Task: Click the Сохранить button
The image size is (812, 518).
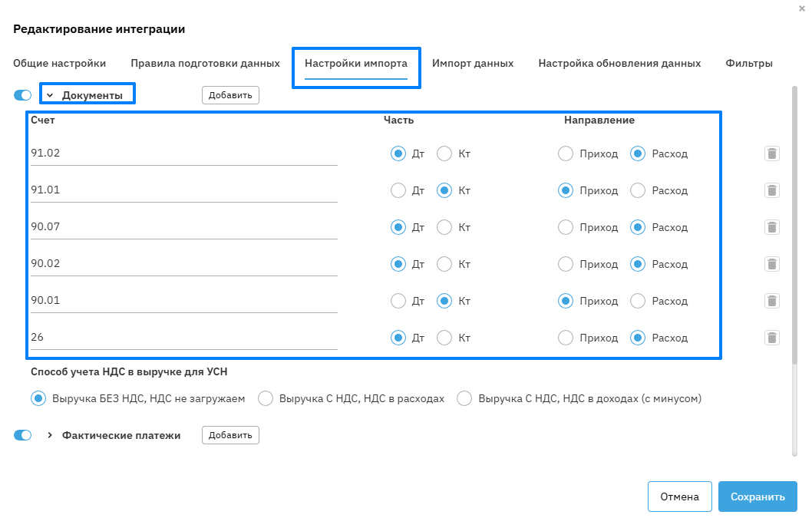Action: (758, 497)
